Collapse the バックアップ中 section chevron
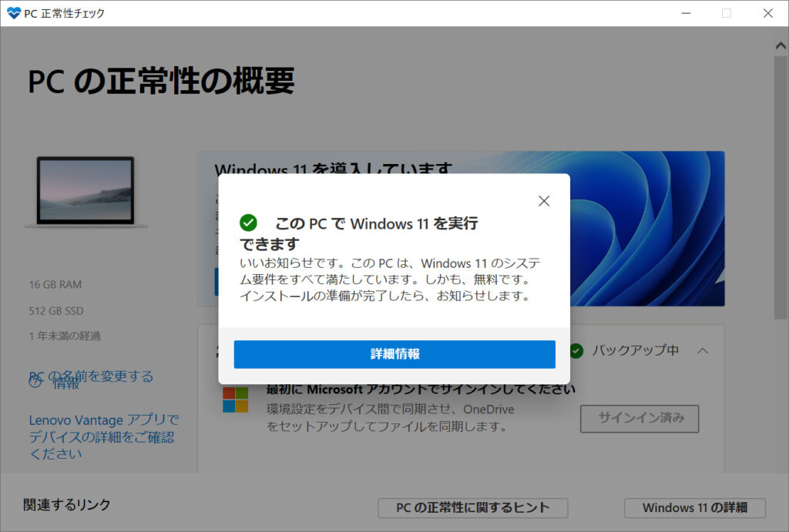789x532 pixels. click(703, 350)
